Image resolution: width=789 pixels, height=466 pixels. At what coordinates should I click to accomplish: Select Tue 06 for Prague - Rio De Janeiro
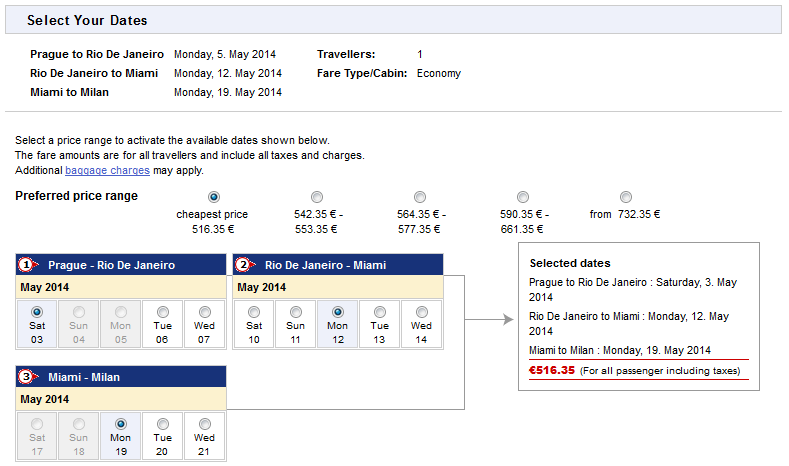(163, 312)
